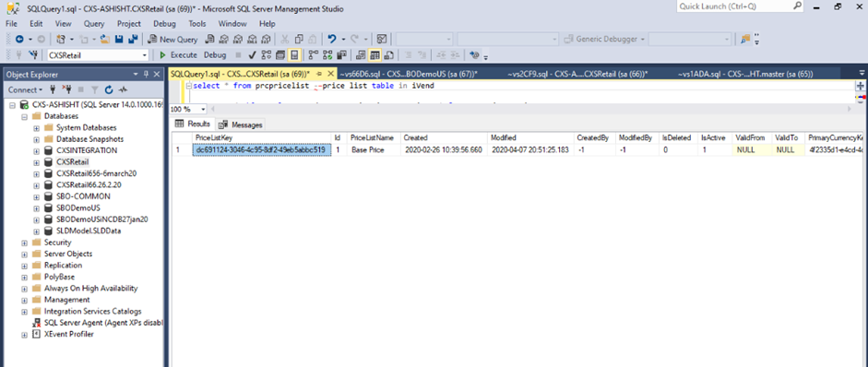The image size is (868, 367).
Task: Click the Change Connection icon
Action: 34,54
